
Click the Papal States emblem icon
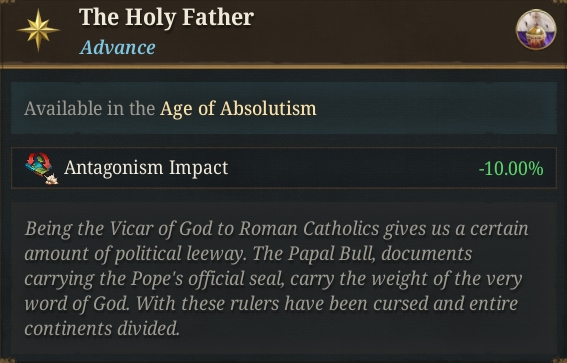[536, 30]
